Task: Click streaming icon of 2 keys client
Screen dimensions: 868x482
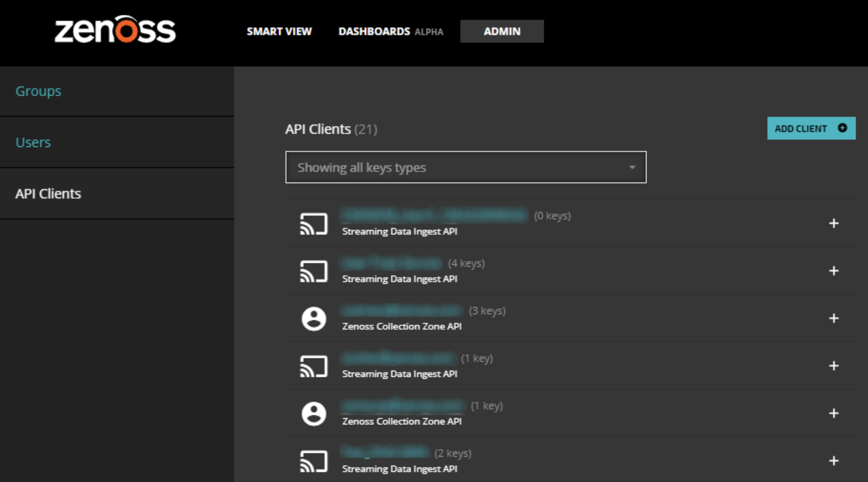Action: (x=314, y=461)
